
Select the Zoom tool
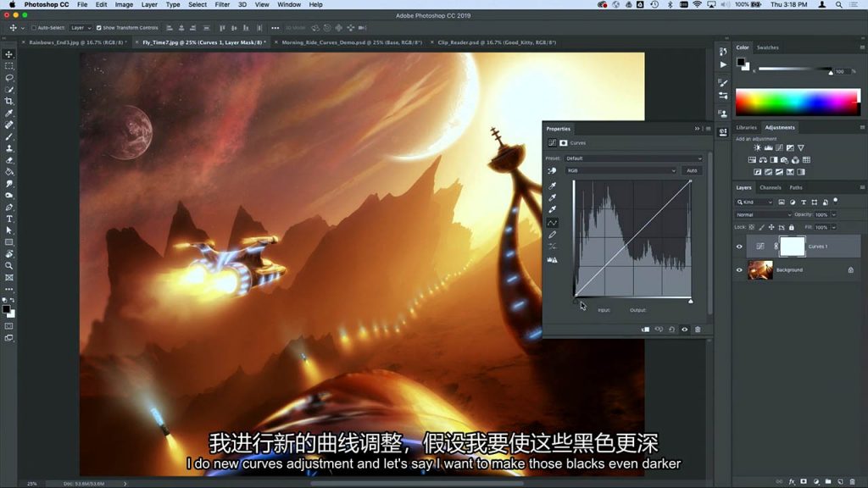[8, 266]
